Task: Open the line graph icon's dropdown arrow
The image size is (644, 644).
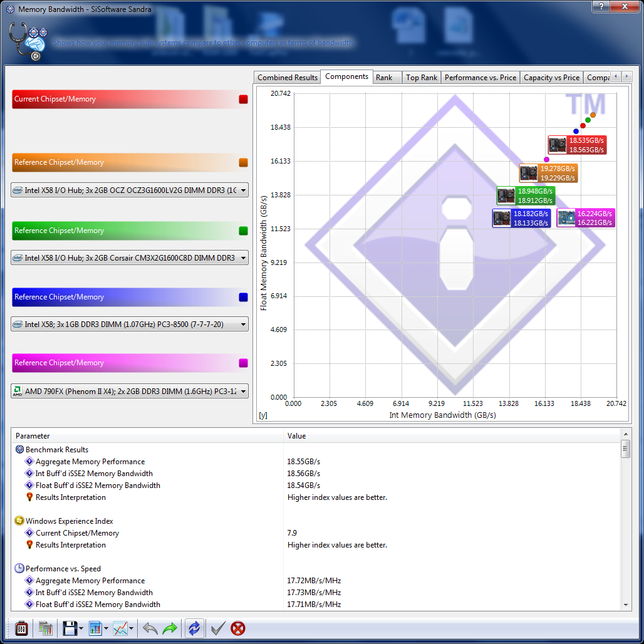Action: [131, 628]
